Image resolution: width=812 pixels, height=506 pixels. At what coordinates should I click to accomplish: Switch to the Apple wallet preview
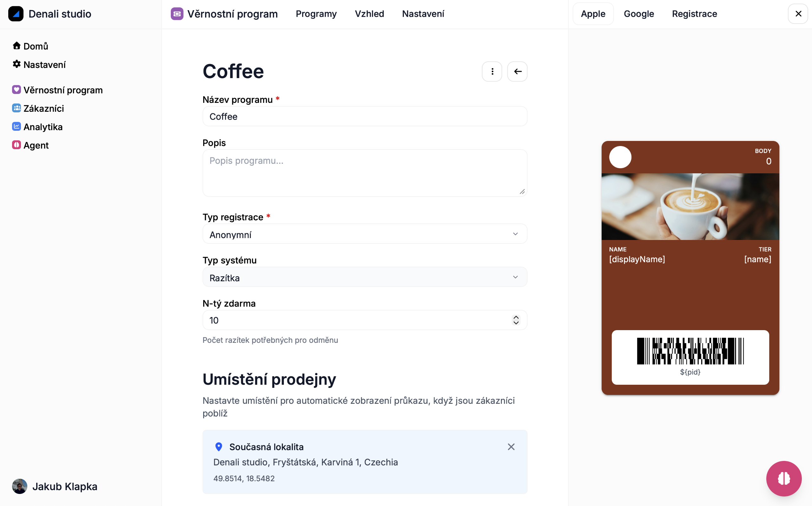pyautogui.click(x=593, y=14)
